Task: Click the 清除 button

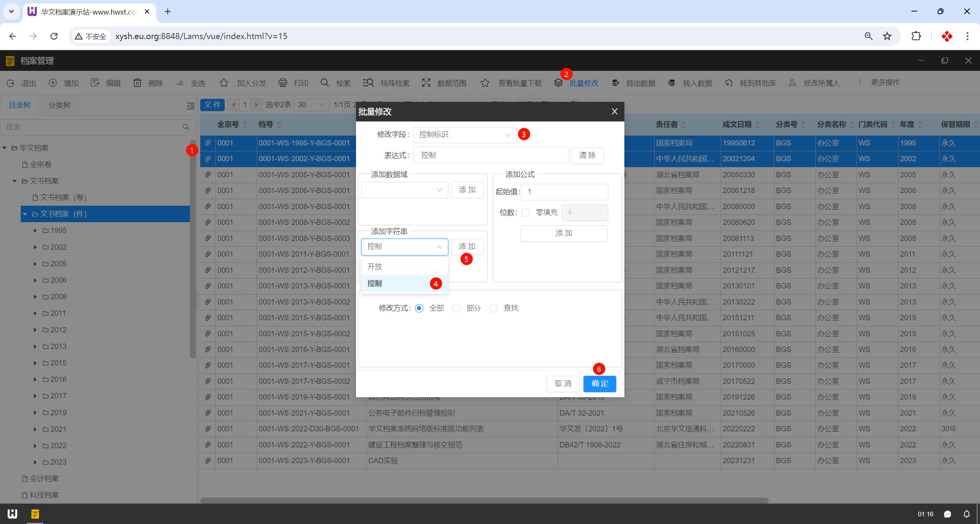Action: 587,156
